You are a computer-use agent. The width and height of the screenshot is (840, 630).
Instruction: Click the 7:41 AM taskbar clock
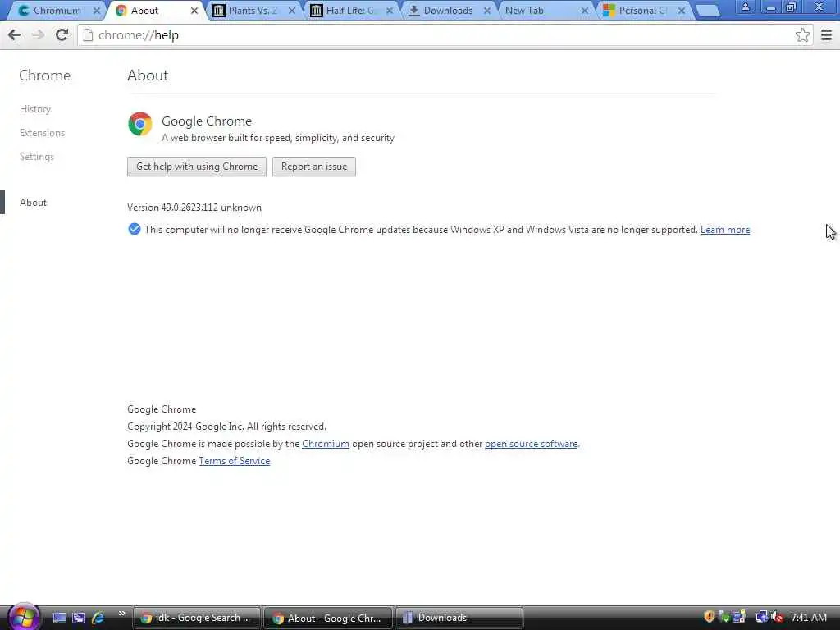tap(808, 618)
